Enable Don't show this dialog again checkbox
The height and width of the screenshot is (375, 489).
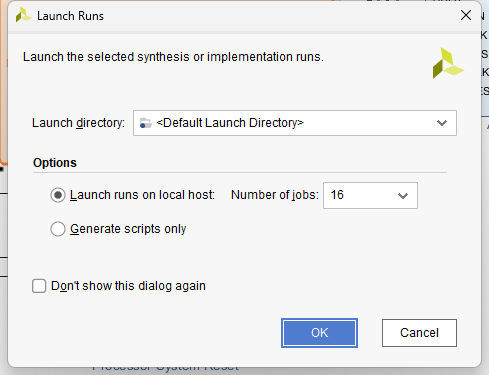click(39, 286)
